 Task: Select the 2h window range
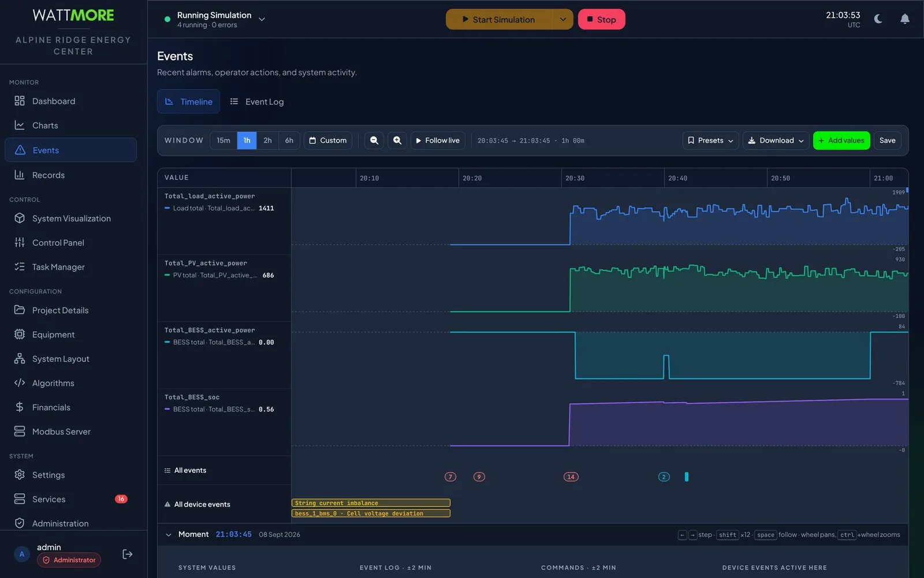(267, 140)
